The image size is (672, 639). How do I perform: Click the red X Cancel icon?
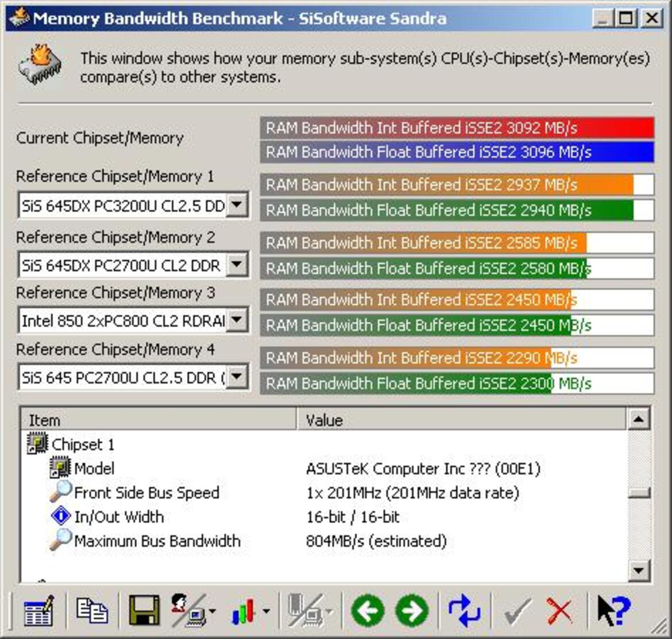(560, 611)
